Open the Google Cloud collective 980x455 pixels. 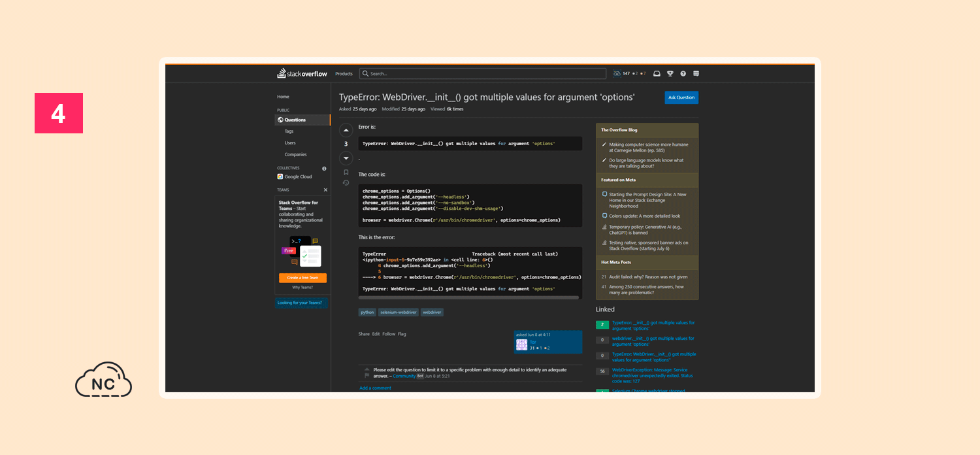tap(295, 177)
